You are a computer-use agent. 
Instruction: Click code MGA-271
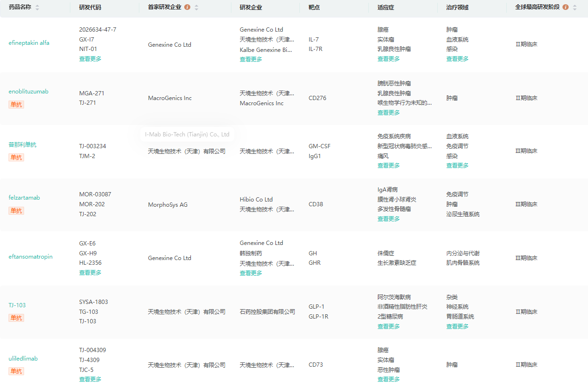(x=92, y=93)
